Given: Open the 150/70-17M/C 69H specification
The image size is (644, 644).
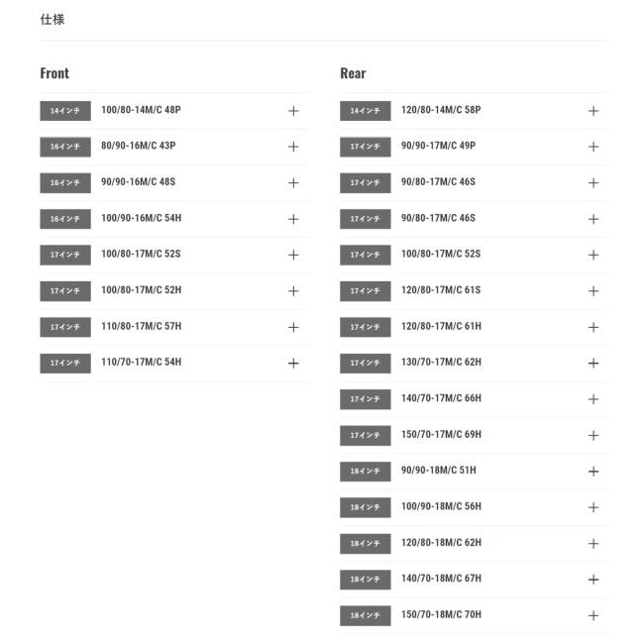Looking at the screenshot, I should pos(593,436).
